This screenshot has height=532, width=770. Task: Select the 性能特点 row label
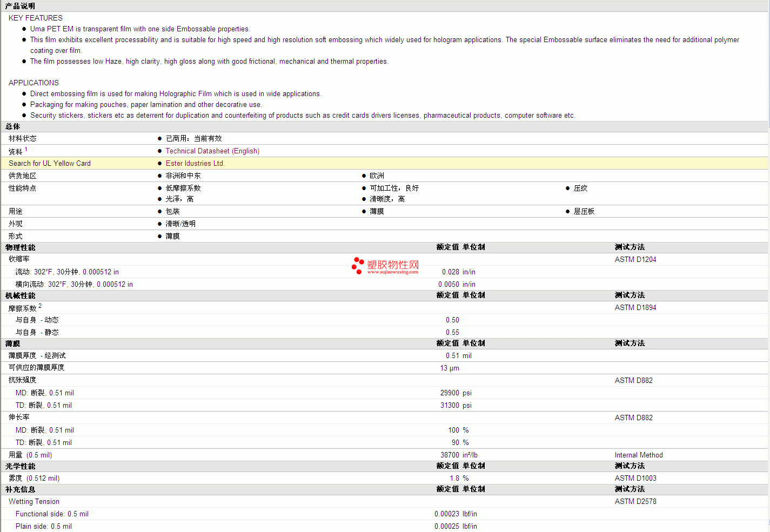23,188
